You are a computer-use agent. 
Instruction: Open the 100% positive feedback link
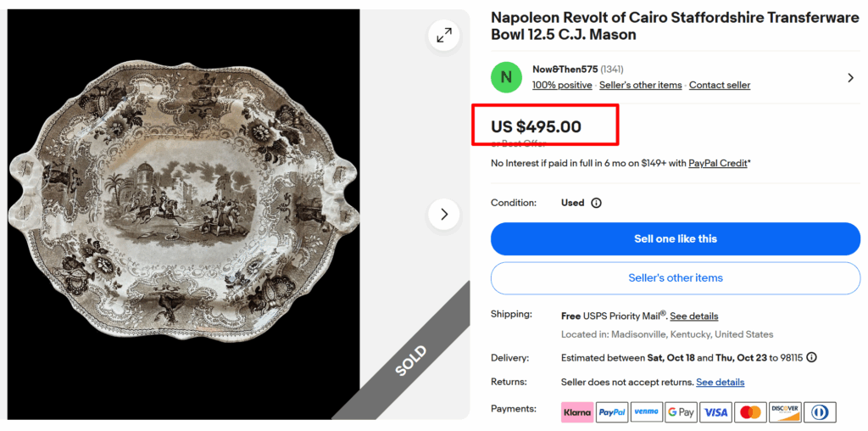point(562,85)
